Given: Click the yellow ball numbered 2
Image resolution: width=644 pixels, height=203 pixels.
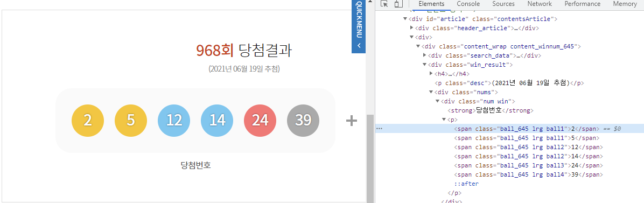Looking at the screenshot, I should tap(87, 121).
